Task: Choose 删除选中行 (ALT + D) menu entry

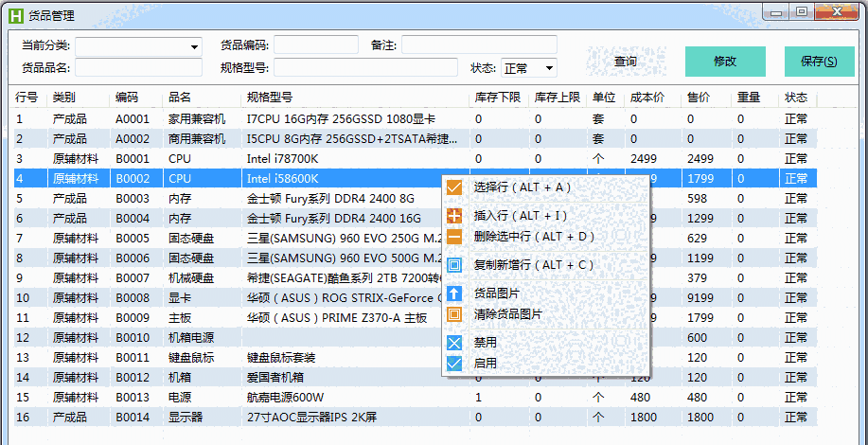Action: point(545,237)
